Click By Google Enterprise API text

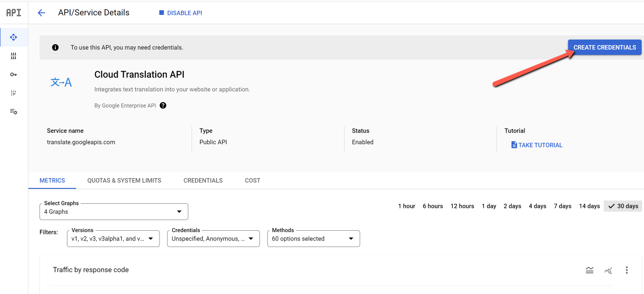coord(125,106)
